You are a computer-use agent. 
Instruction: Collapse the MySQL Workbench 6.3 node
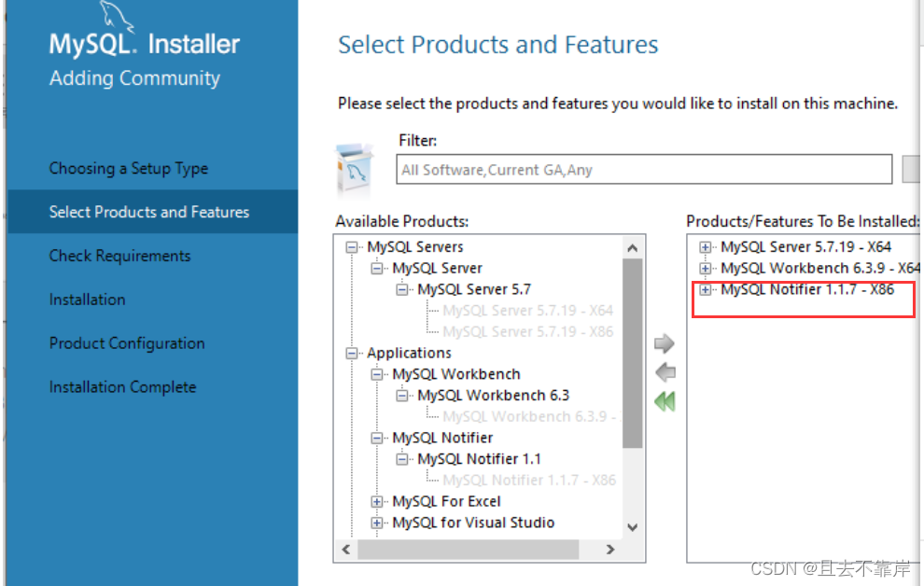click(402, 396)
